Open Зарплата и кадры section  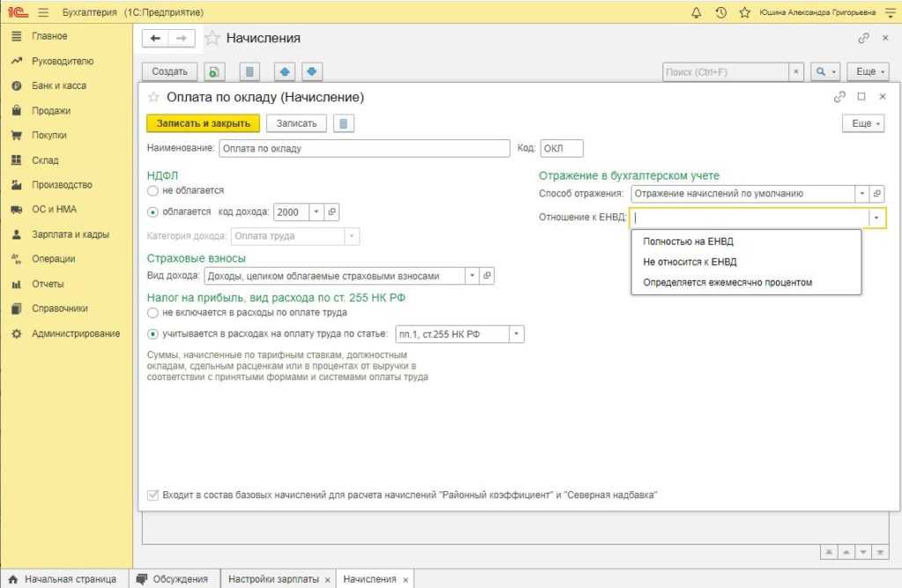click(70, 234)
